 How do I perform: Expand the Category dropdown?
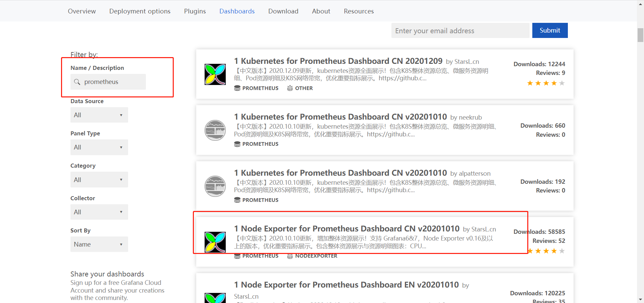pyautogui.click(x=99, y=180)
